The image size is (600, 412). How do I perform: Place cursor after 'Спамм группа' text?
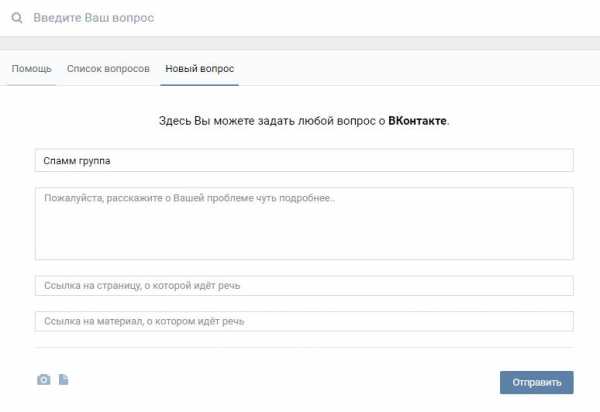tap(112, 161)
